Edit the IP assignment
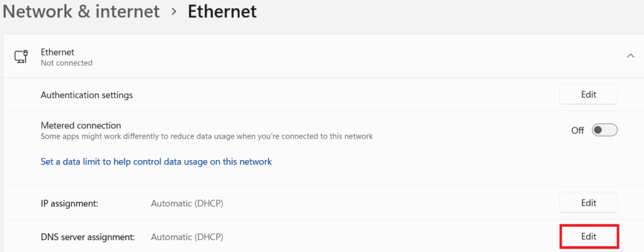This screenshot has width=644, height=252. pos(588,203)
